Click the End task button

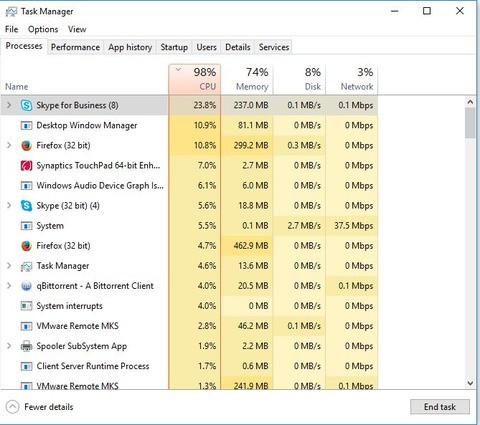pyautogui.click(x=440, y=407)
